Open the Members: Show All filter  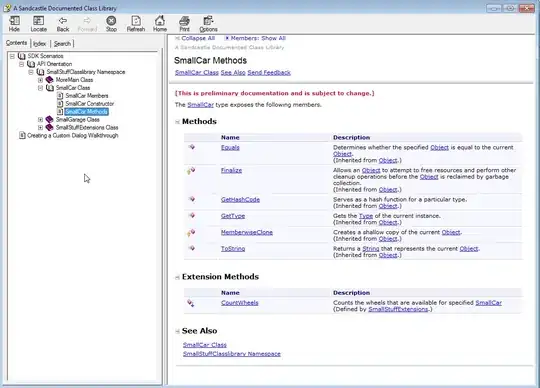[255, 38]
